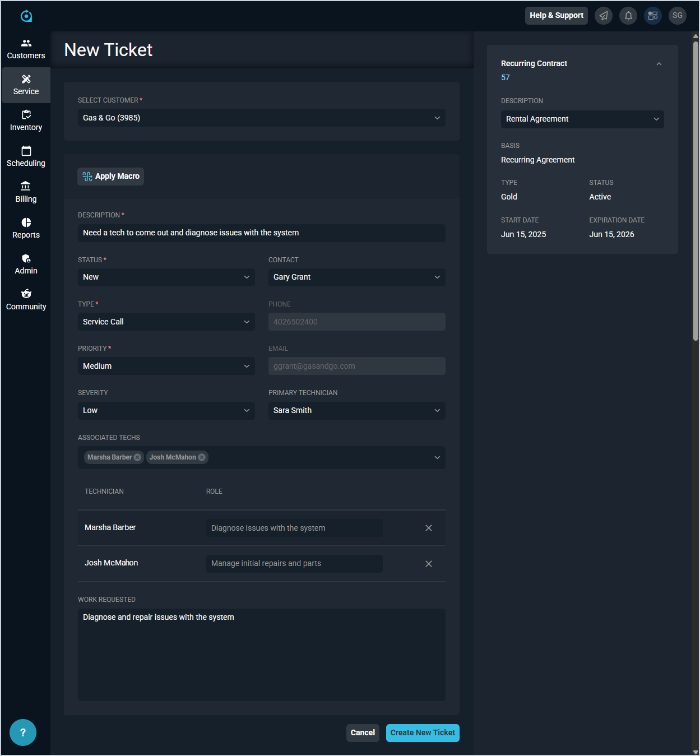Open the Inventory section in sidebar
The height and width of the screenshot is (756, 700).
pos(26,121)
